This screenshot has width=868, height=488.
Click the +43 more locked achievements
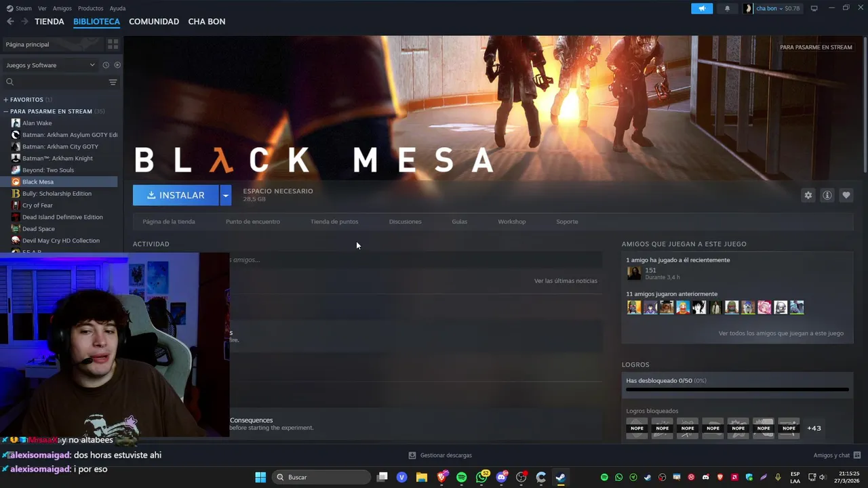814,428
